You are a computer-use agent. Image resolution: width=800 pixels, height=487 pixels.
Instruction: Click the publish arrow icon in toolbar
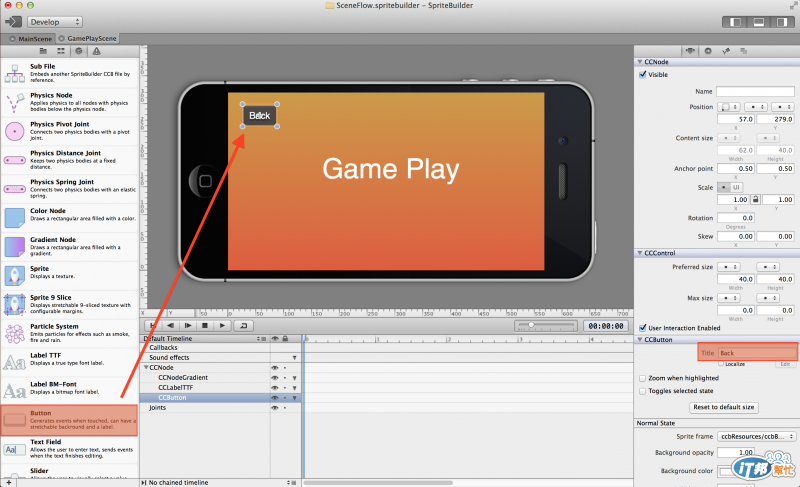click(x=13, y=21)
